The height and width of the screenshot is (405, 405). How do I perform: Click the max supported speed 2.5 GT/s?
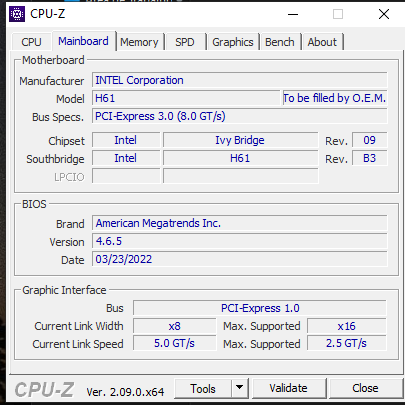point(347,343)
